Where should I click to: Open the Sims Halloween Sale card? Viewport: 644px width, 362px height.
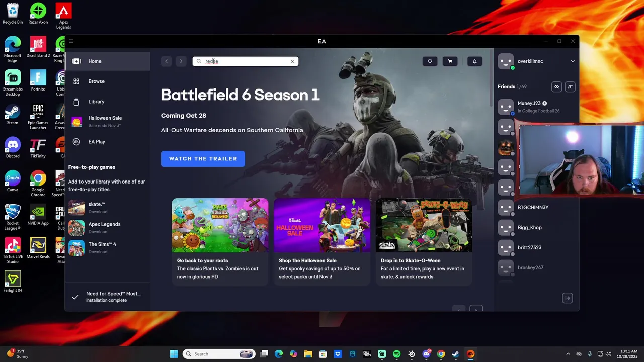pos(322,242)
